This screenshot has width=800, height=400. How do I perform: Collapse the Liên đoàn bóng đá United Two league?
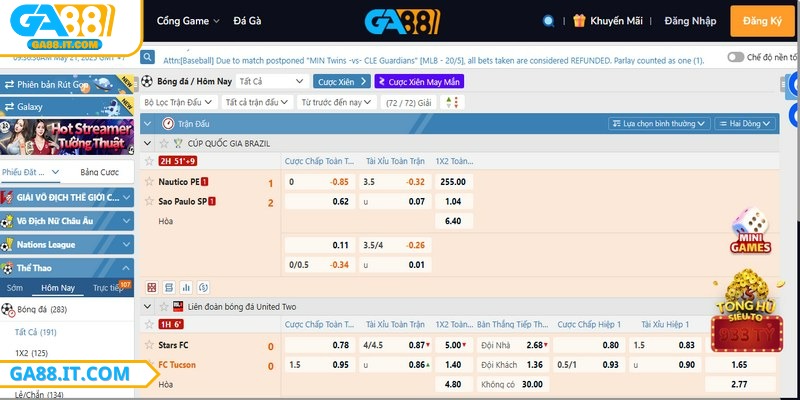point(147,307)
